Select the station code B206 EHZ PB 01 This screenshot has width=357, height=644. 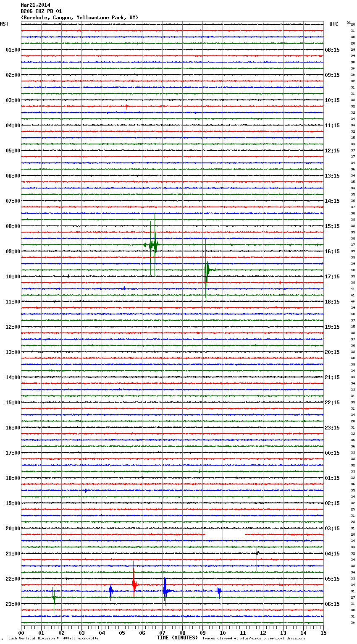coord(41,11)
